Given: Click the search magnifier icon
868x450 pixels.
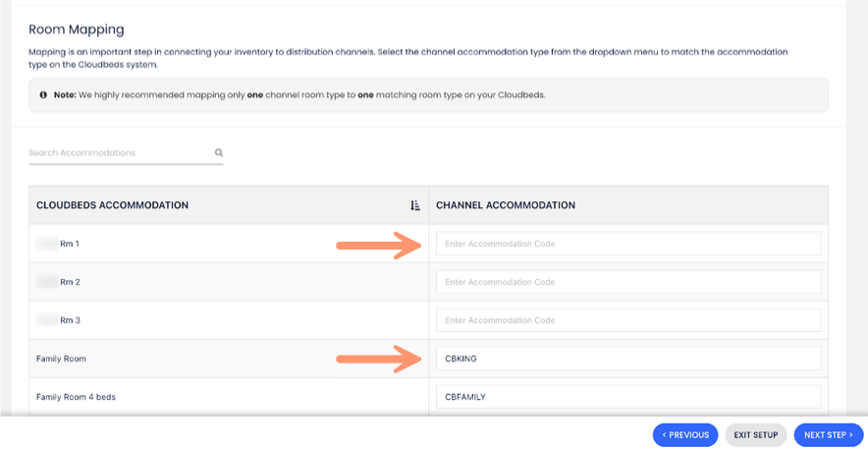Looking at the screenshot, I should click(219, 153).
